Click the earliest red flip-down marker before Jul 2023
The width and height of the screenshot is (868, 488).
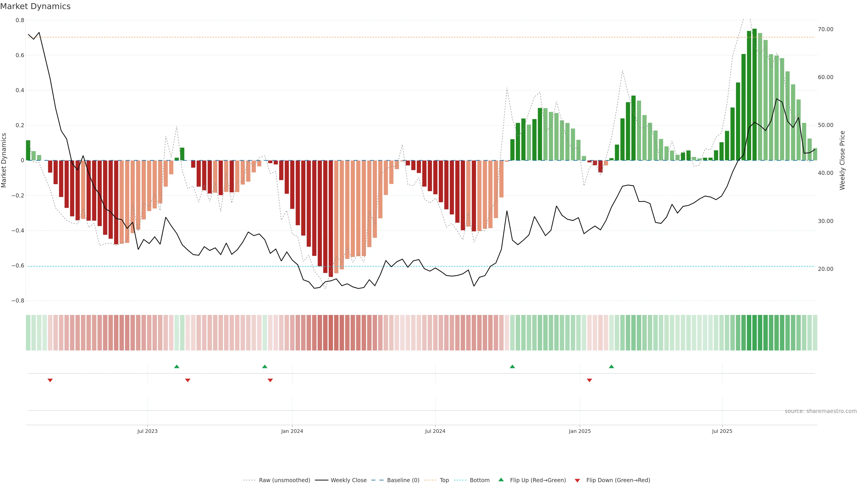tap(50, 380)
